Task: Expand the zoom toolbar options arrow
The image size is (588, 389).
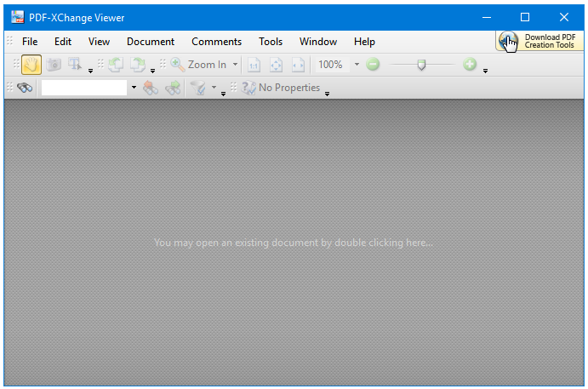Action: click(485, 71)
